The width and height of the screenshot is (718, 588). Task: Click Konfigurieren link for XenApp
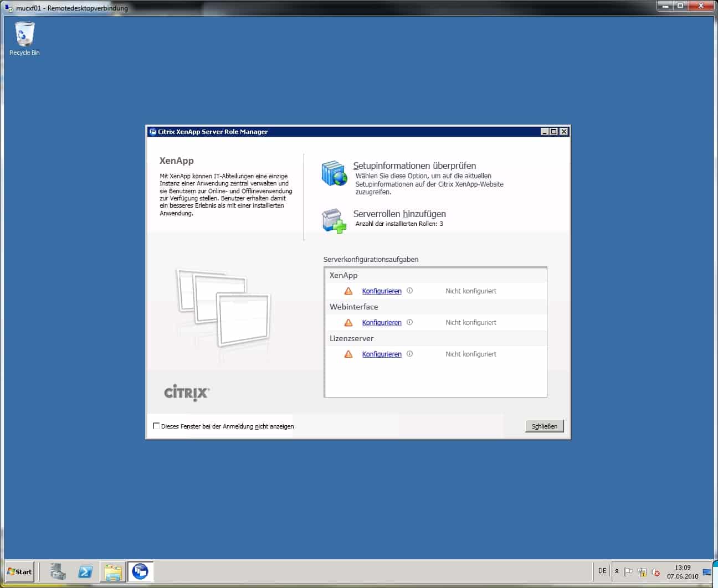tap(382, 291)
